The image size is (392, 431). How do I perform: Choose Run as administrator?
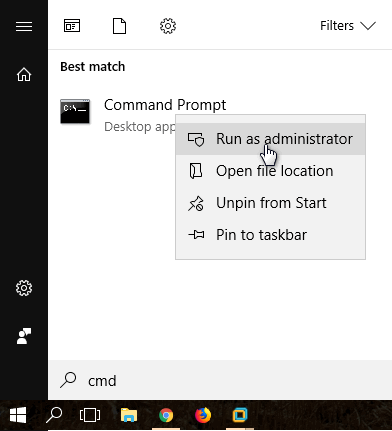tap(270, 139)
